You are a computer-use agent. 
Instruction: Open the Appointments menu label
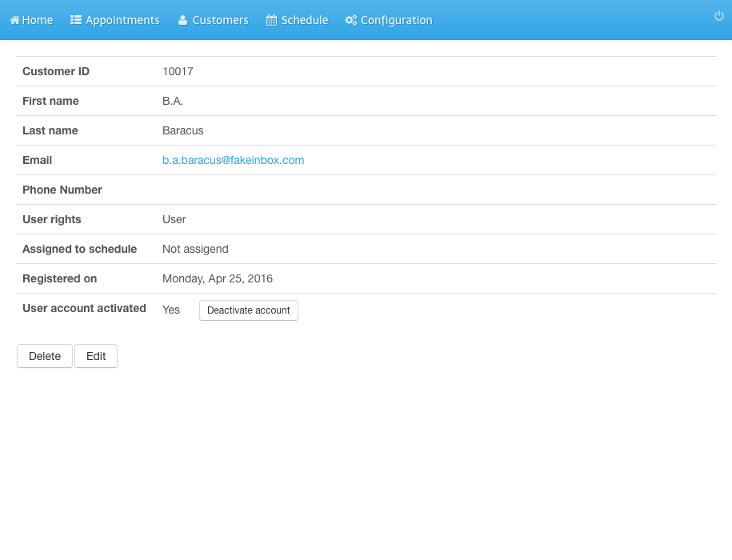coord(122,21)
